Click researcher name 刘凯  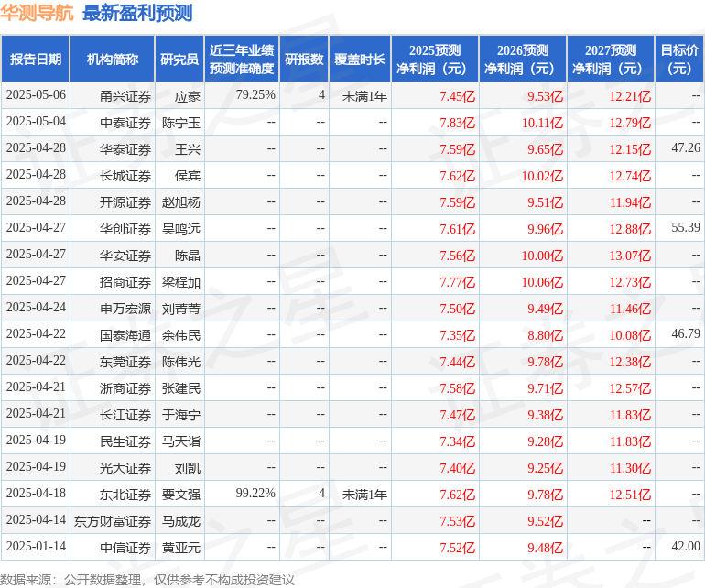click(188, 468)
